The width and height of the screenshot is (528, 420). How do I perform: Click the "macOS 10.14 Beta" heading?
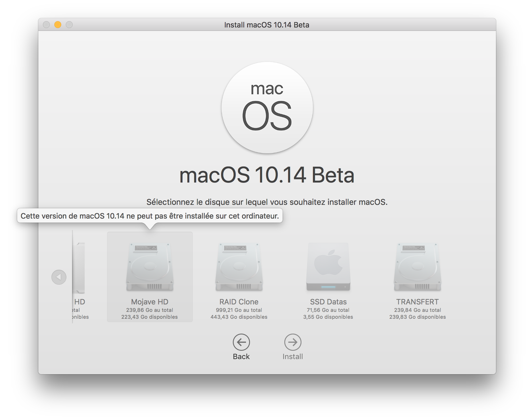[x=267, y=175]
